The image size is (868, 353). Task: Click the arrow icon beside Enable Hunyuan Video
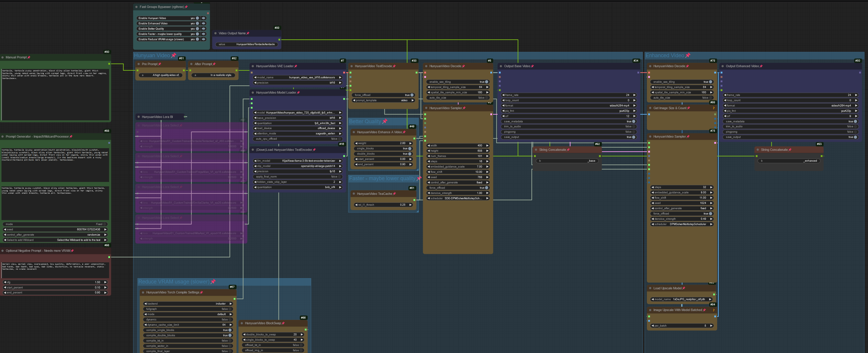coord(204,18)
